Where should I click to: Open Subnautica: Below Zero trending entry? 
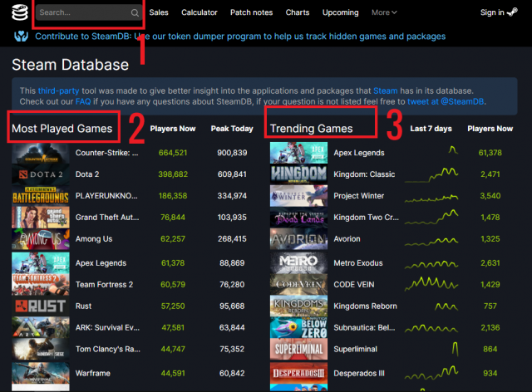point(363,328)
